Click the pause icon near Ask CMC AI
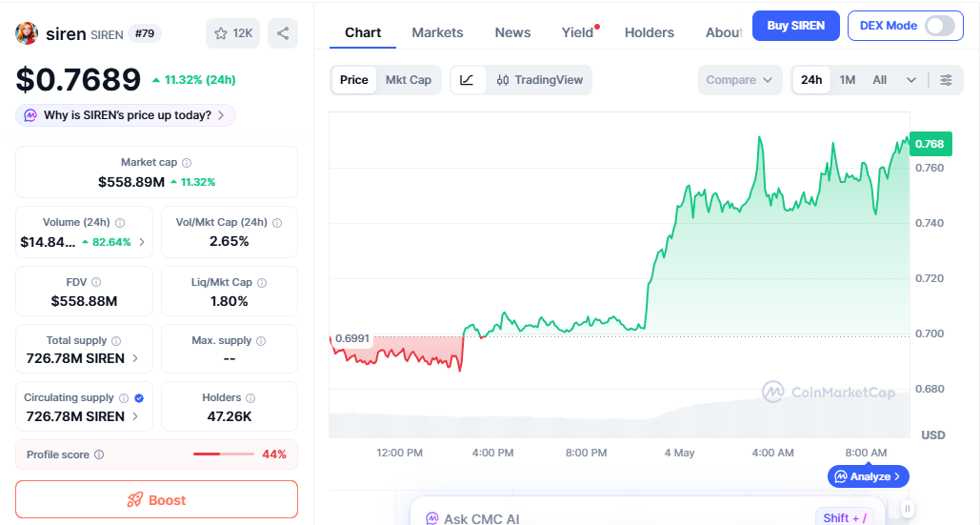The width and height of the screenshot is (980, 525). pos(908,508)
